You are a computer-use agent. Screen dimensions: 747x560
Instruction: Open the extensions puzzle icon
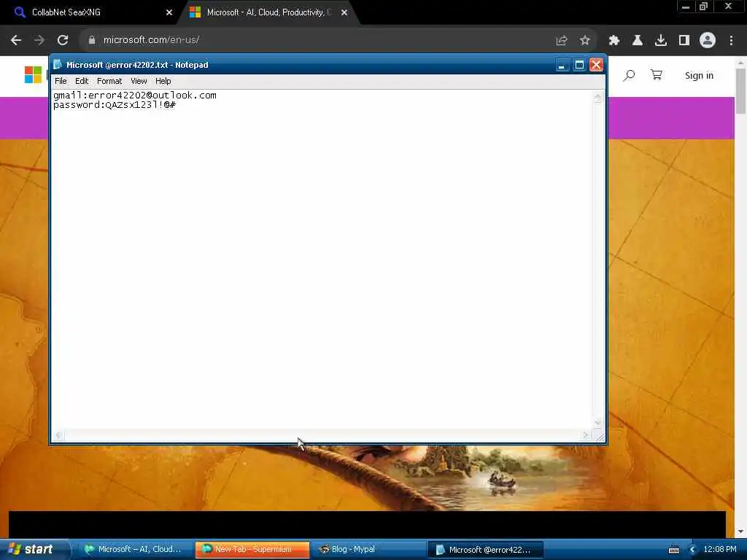(614, 41)
